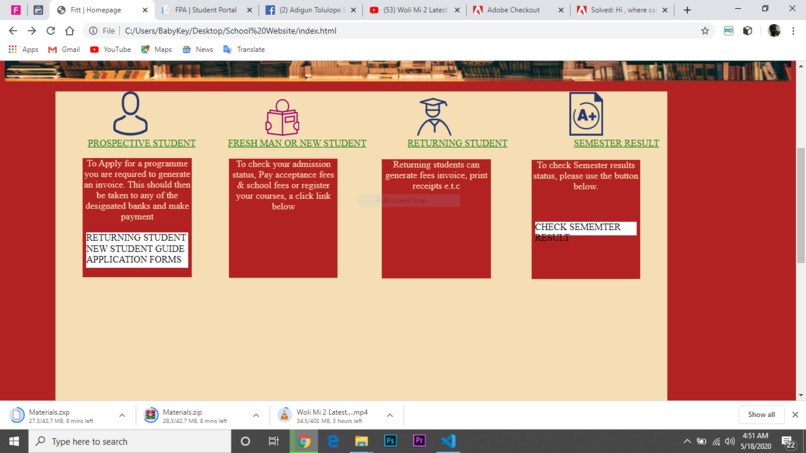Click RETURNING STUDENT in the white box
Image resolution: width=806 pixels, height=453 pixels.
[136, 238]
